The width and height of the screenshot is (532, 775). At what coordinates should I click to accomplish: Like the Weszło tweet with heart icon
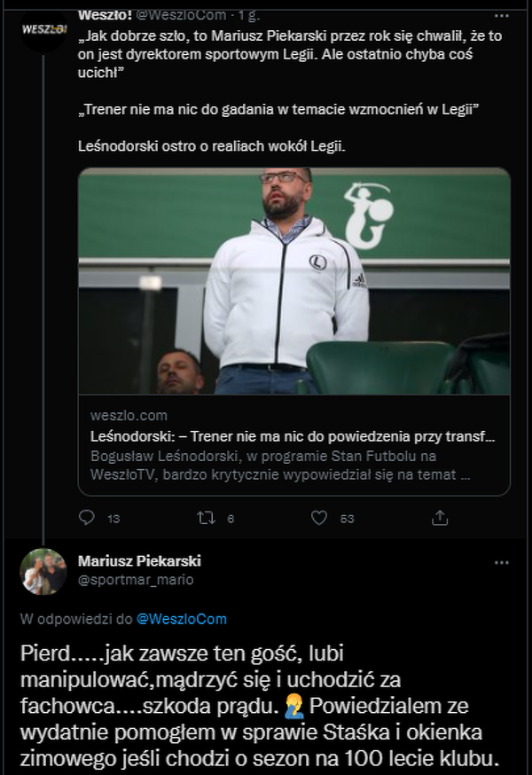point(319,518)
